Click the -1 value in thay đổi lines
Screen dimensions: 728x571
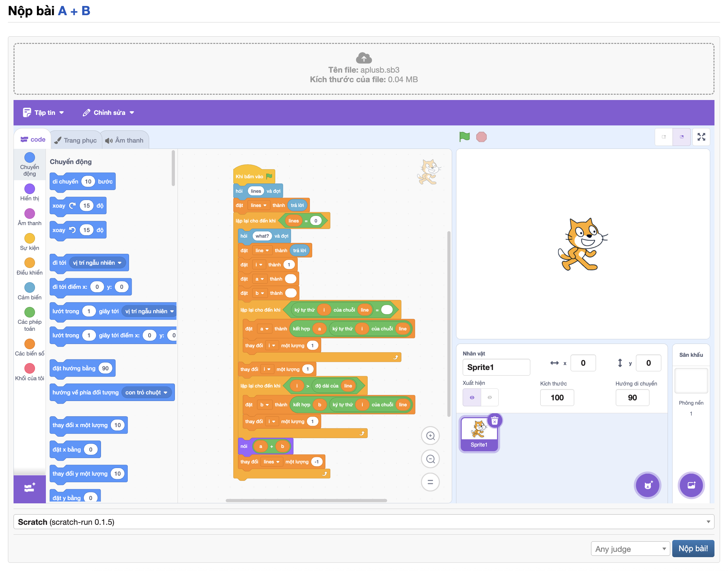pyautogui.click(x=316, y=462)
